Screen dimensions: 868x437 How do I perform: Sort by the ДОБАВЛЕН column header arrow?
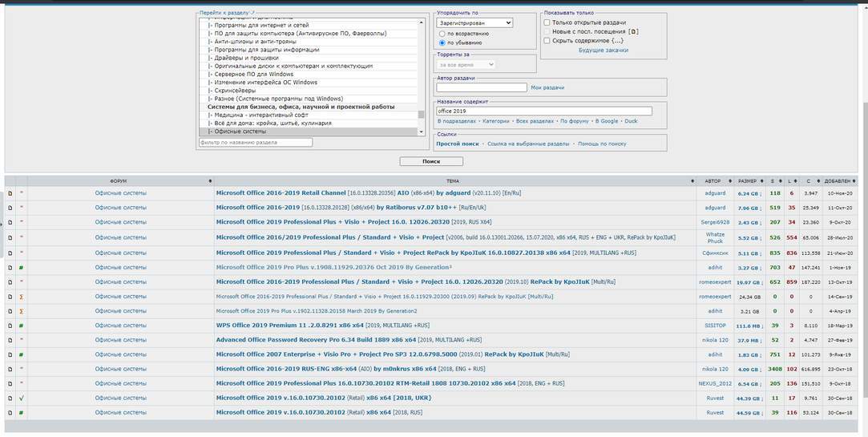[860, 181]
